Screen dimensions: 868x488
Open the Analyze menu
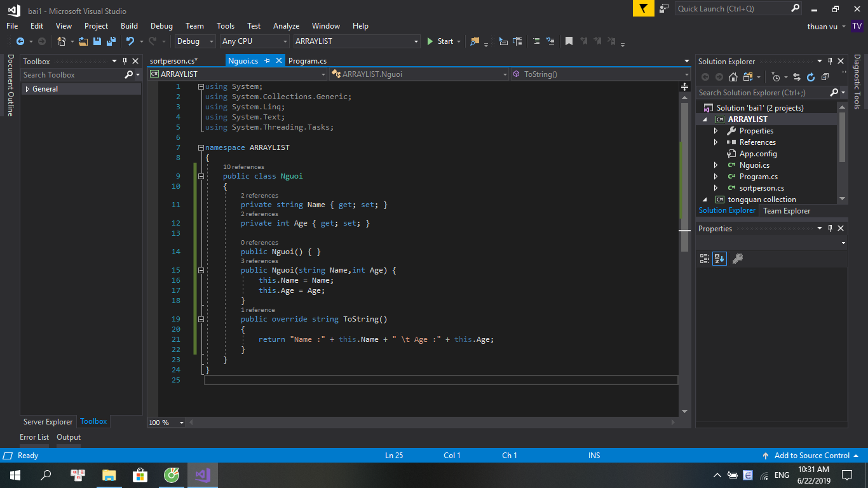(x=286, y=26)
